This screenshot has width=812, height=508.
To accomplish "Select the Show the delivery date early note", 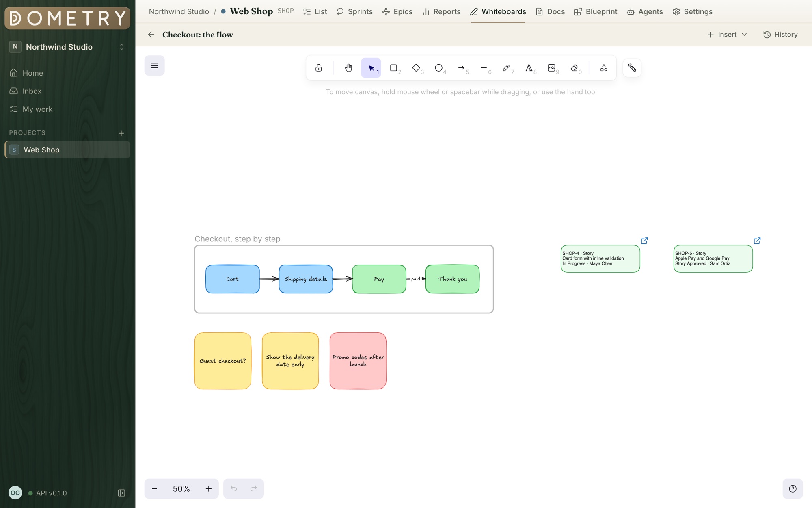I will 290,361.
